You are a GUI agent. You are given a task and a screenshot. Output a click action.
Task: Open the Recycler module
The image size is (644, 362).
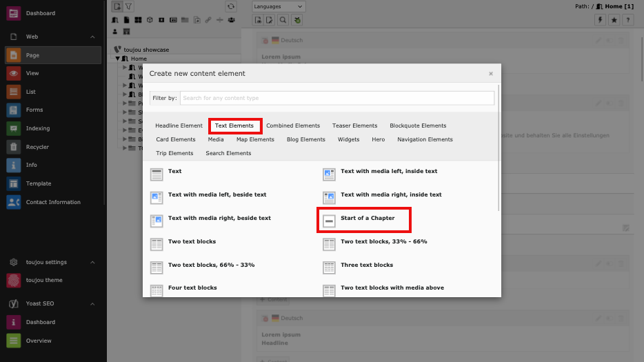(37, 147)
